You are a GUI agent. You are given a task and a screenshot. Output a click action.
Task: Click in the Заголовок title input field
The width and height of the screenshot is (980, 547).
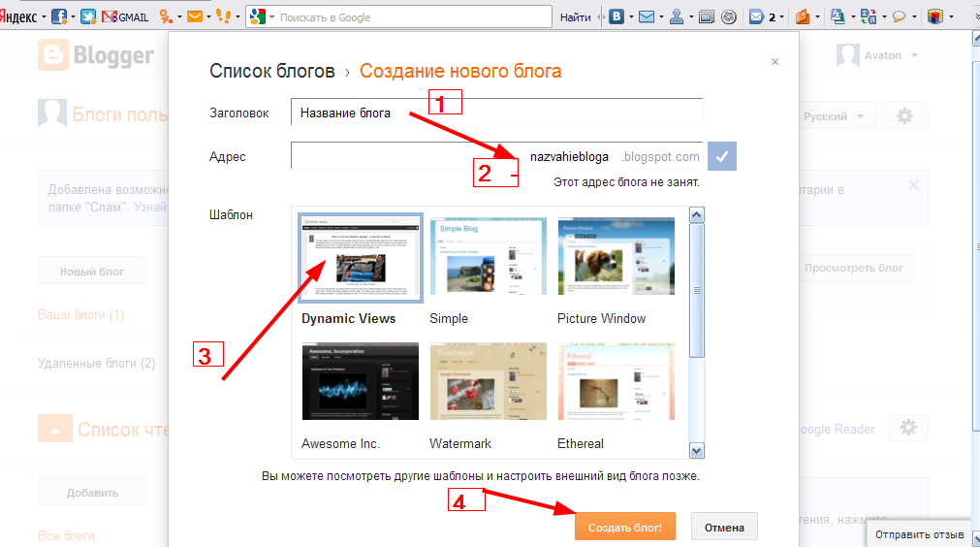(497, 113)
